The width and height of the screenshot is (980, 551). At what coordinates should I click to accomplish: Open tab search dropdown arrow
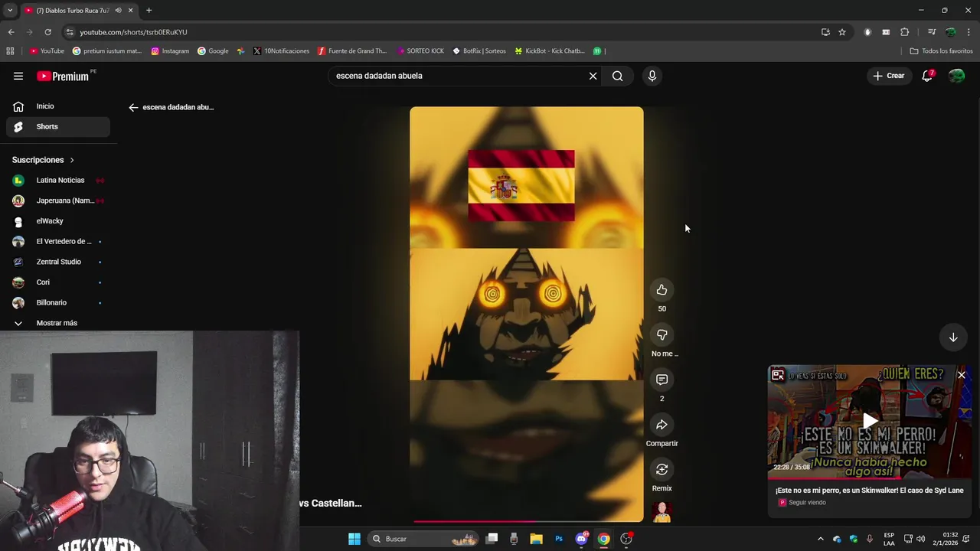(10, 10)
